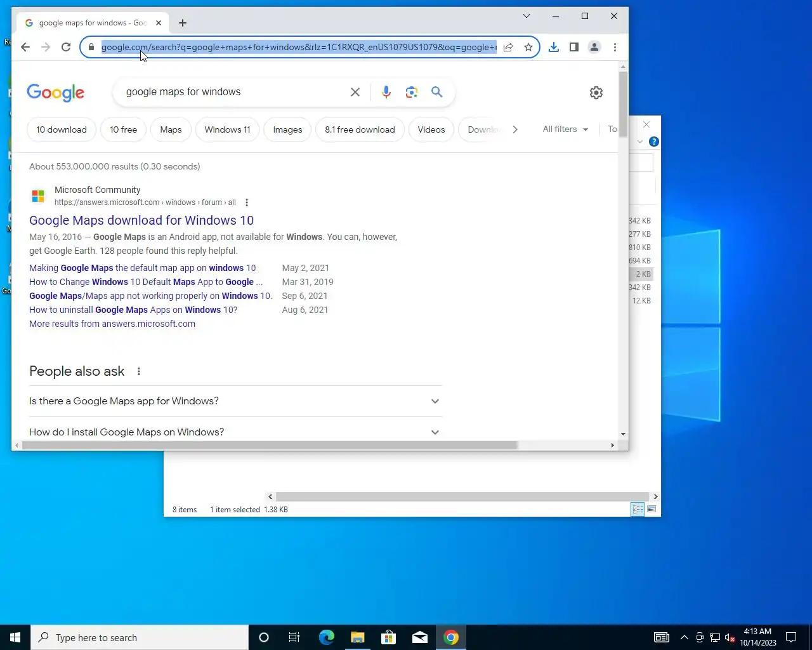Image resolution: width=812 pixels, height=650 pixels.
Task: Select the 2 KB file row in Explorer
Action: point(641,274)
